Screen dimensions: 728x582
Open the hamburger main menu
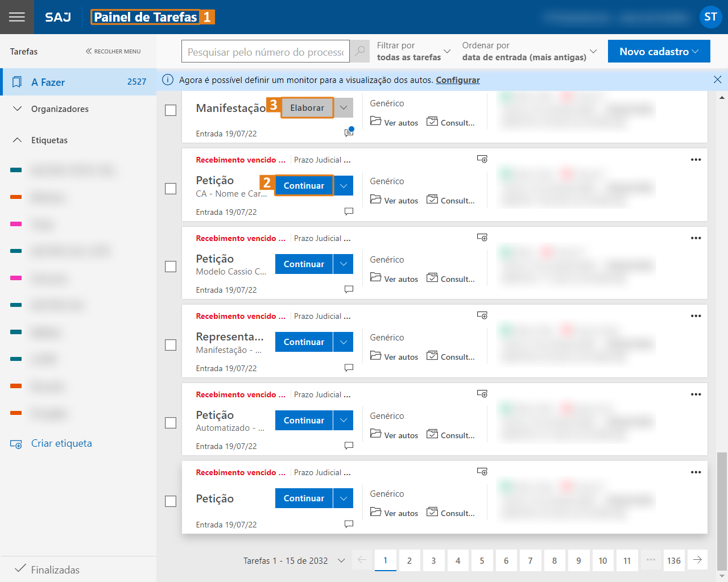[x=17, y=17]
